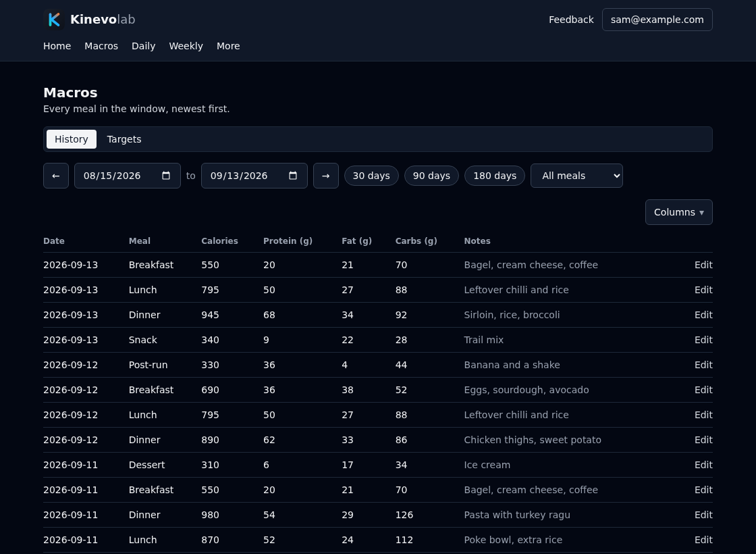Open calendar picker in start date field
Image resolution: width=756 pixels, height=554 pixels.
[166, 176]
